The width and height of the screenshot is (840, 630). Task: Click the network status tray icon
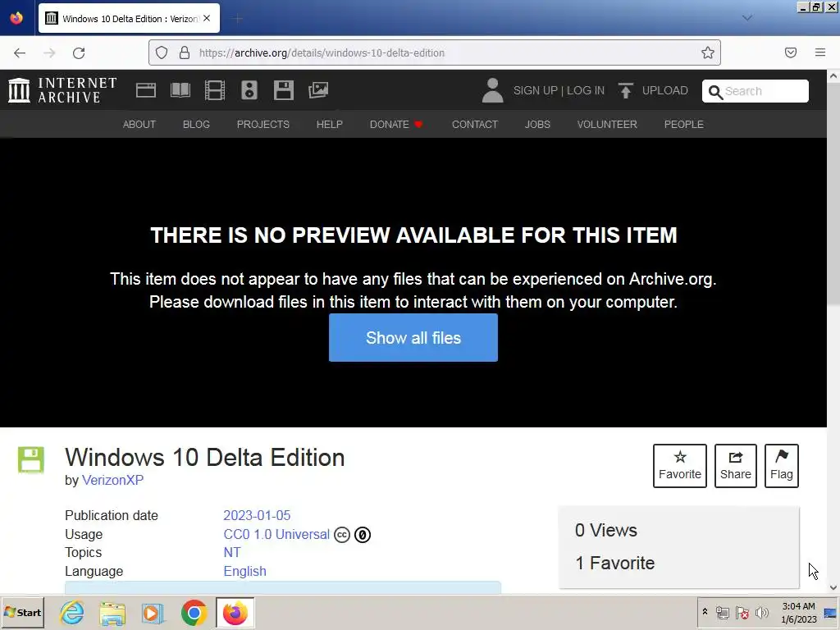(723, 612)
